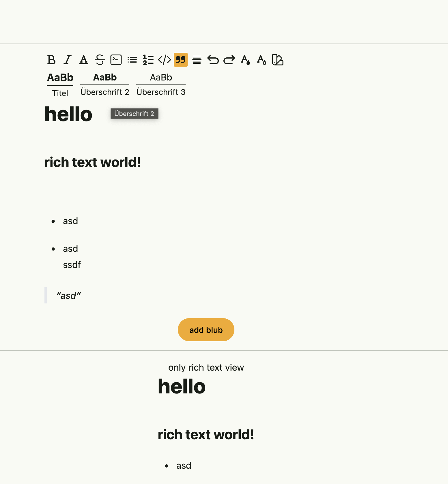The image size is (448, 484).
Task: Undo the last edit
Action: [213, 60]
